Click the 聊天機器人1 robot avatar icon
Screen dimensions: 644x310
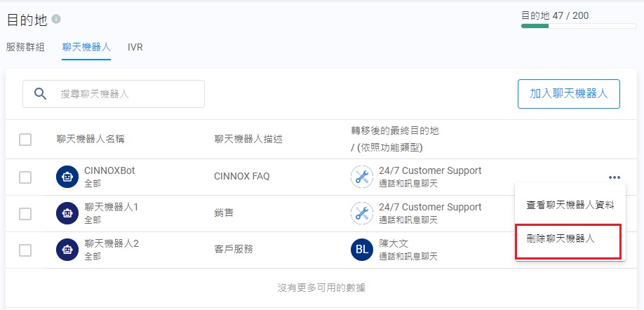tap(67, 213)
